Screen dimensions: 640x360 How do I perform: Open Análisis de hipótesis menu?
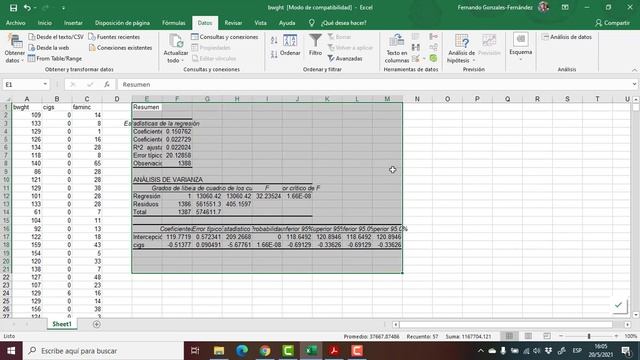pos(461,48)
